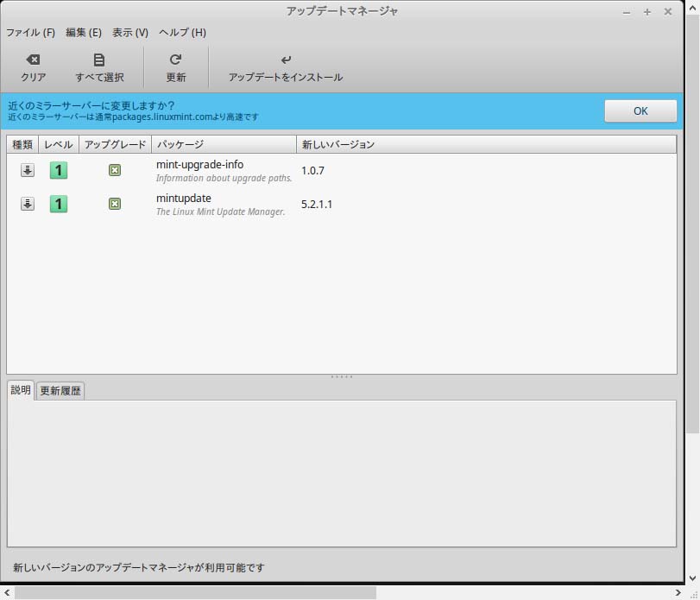Click the アップデートをインストール install icon

(285, 59)
